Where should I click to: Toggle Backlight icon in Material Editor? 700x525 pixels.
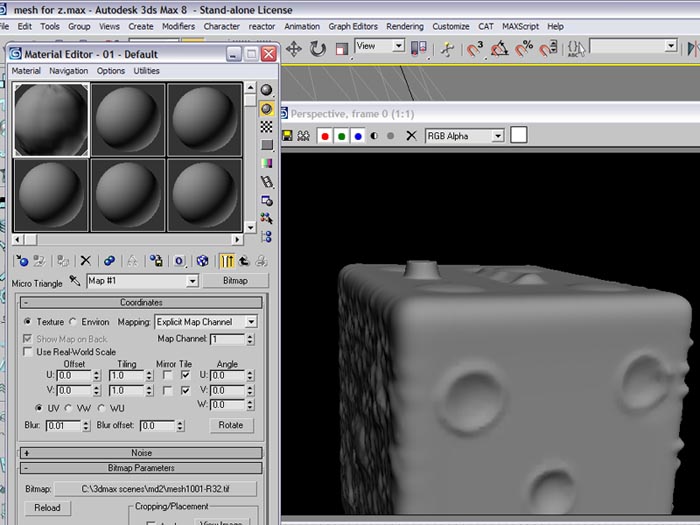[x=267, y=108]
